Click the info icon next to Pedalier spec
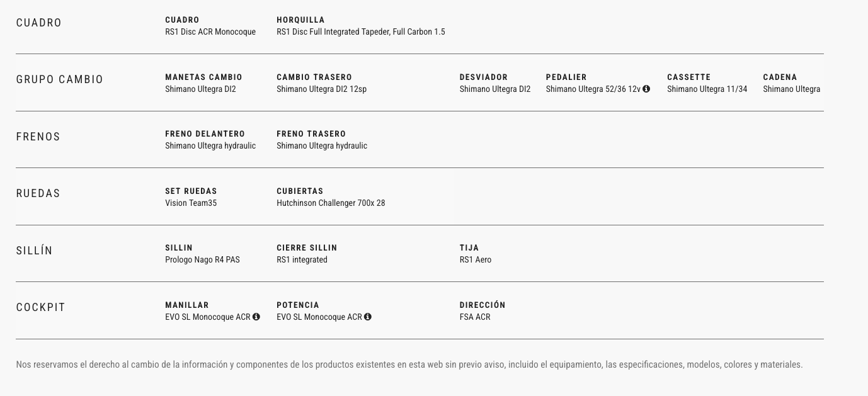 [x=646, y=89]
